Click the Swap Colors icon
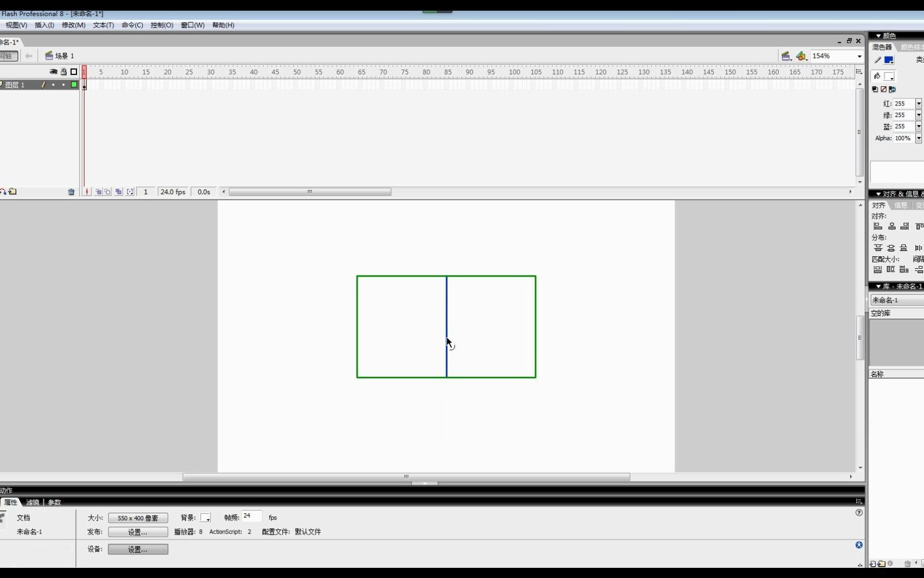Screen dimensions: 924x578 [892, 89]
